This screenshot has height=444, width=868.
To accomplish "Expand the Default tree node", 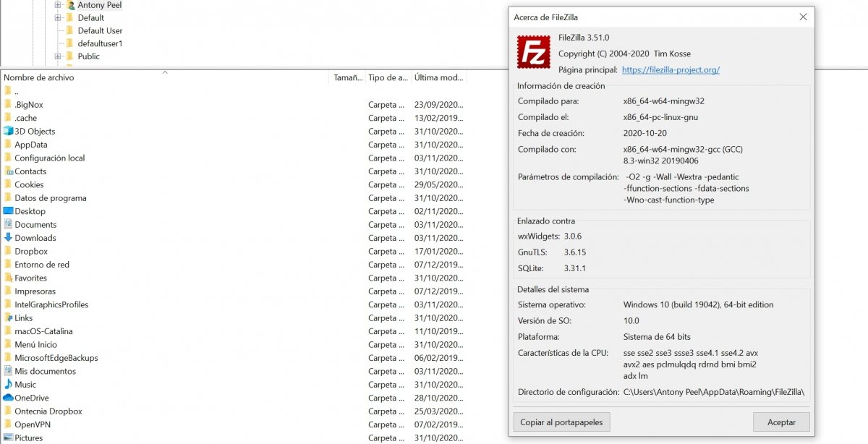I will 58,17.
